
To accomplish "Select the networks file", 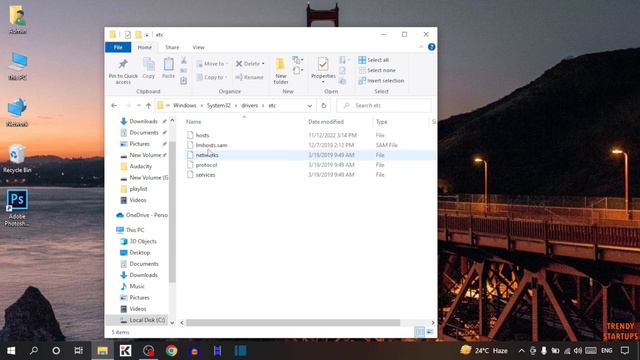I will coord(207,155).
